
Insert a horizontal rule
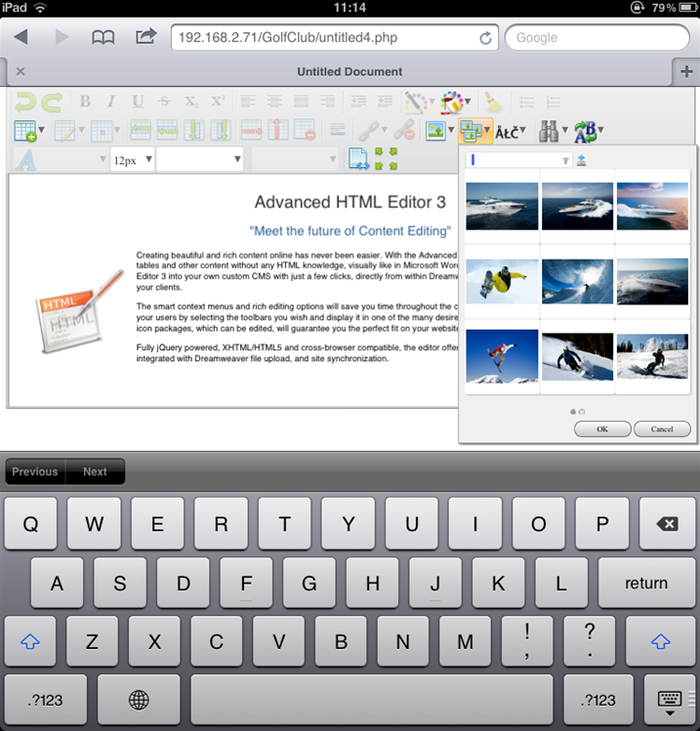point(337,130)
